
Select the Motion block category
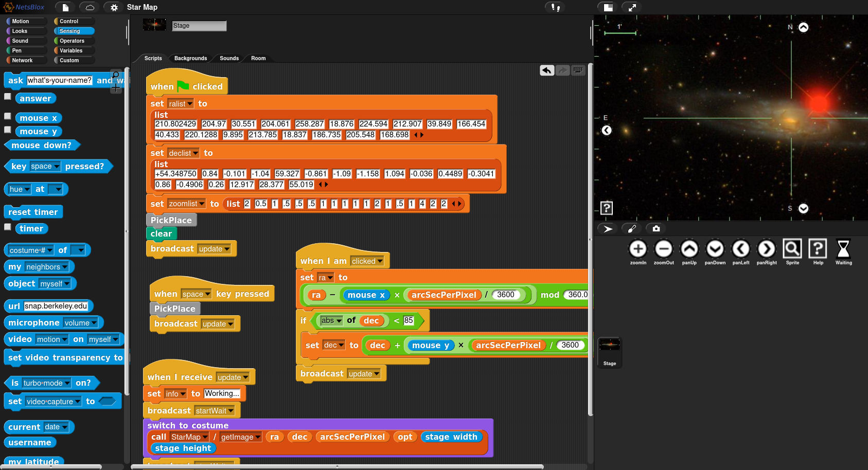[x=26, y=21]
